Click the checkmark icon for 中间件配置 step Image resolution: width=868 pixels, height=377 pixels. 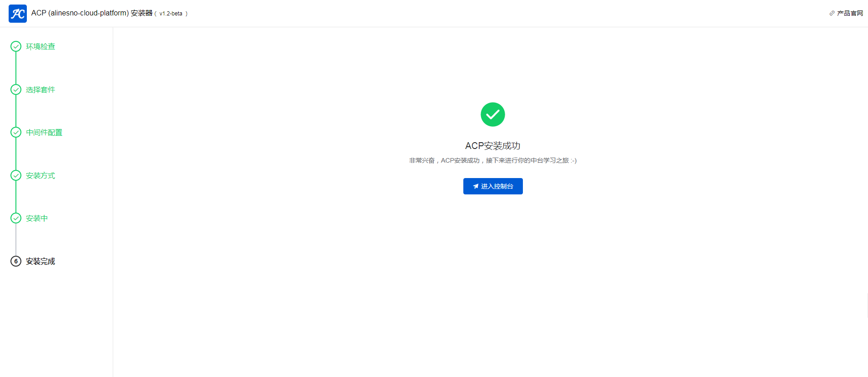pos(16,132)
